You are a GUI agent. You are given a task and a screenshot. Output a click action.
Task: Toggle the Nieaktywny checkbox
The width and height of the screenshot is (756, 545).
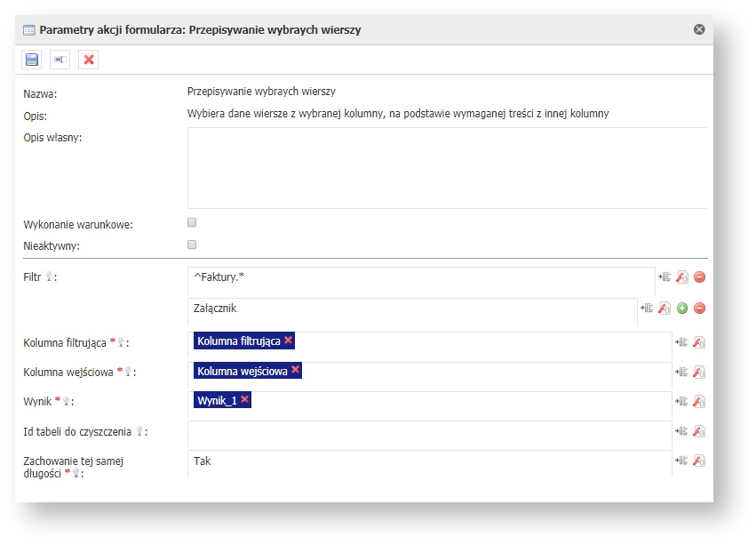[192, 244]
